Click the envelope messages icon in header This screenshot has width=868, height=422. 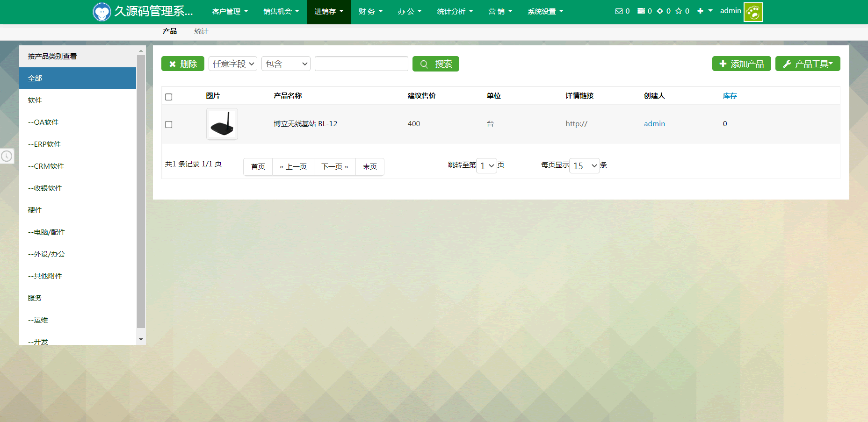(619, 11)
